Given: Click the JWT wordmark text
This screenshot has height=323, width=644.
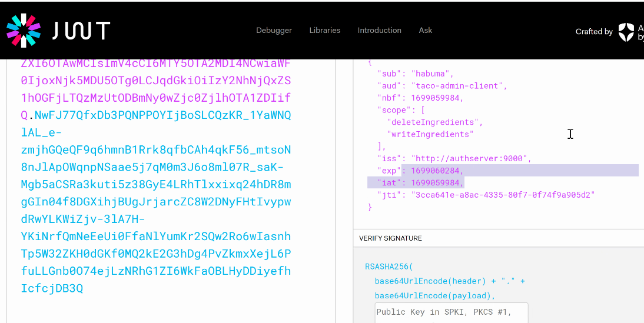Looking at the screenshot, I should [81, 31].
